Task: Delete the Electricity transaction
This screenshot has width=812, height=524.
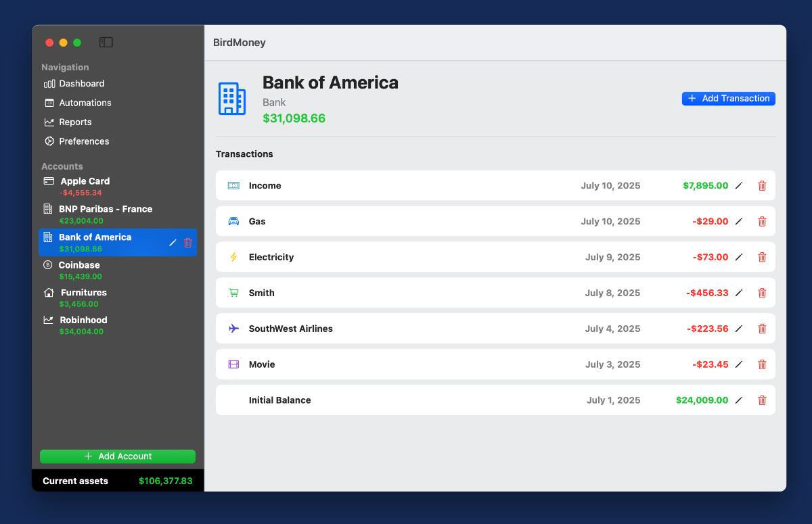Action: [x=762, y=257]
